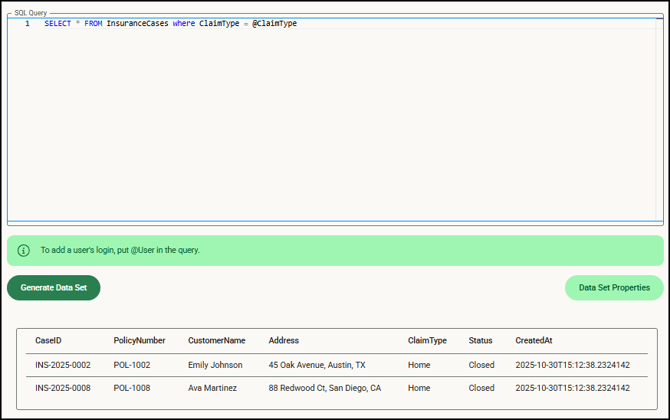Click the Address column header
Viewport: 670px width, 420px height.
pyautogui.click(x=283, y=341)
